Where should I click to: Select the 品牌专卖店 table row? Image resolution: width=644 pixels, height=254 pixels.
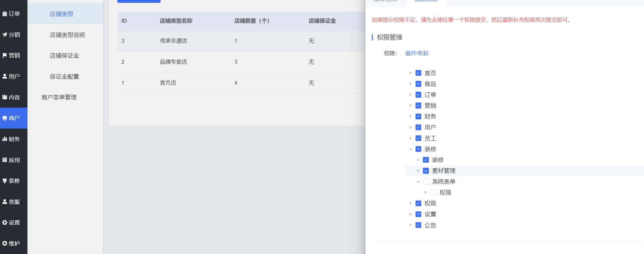coord(173,62)
